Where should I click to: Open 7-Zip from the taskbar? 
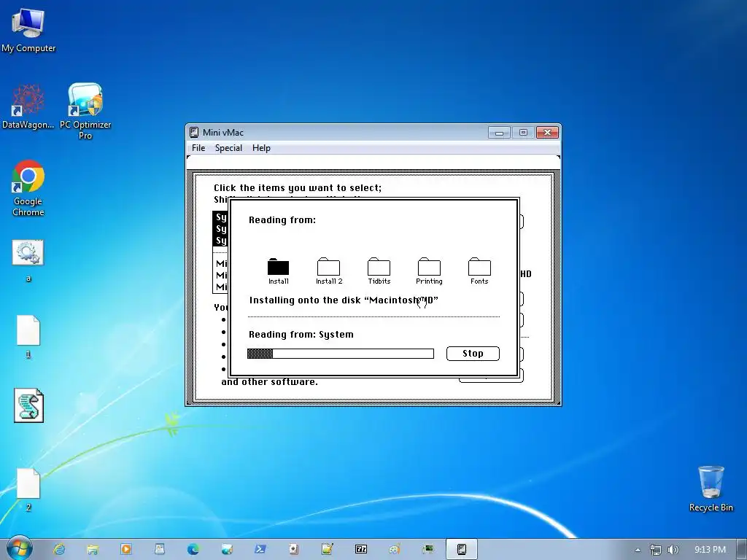point(361,549)
